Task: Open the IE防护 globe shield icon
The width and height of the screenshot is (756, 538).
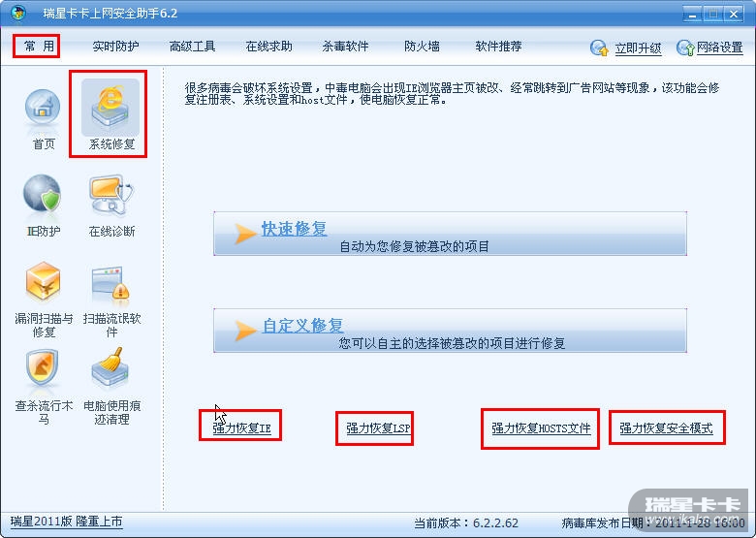Action: [43, 193]
